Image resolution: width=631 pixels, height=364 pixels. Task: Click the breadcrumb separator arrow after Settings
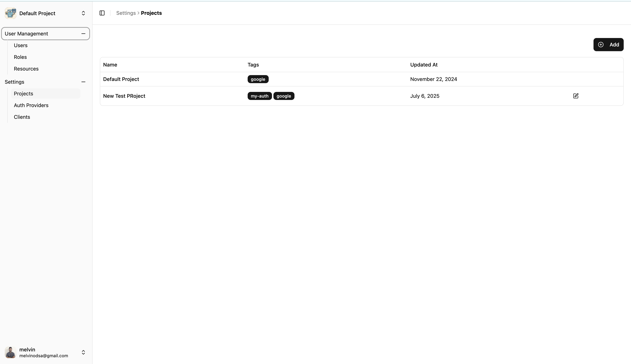(138, 13)
